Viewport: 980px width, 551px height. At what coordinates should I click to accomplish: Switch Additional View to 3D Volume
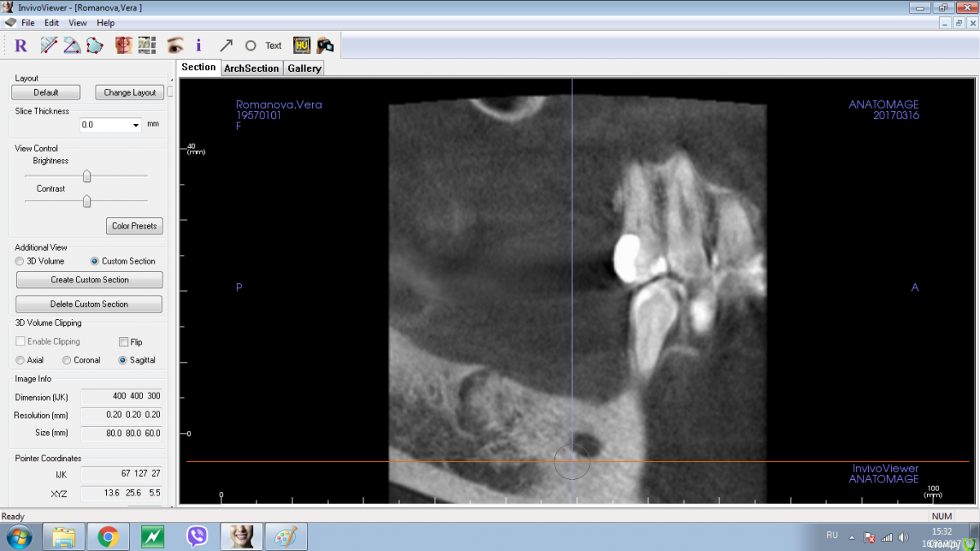click(x=18, y=260)
